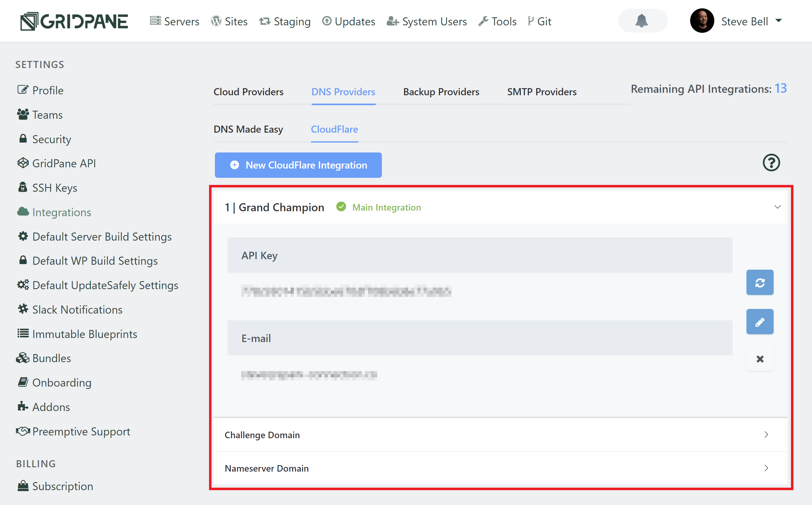Switch to the Backup Providers tab
Viewport: 812px width, 505px height.
pos(441,92)
